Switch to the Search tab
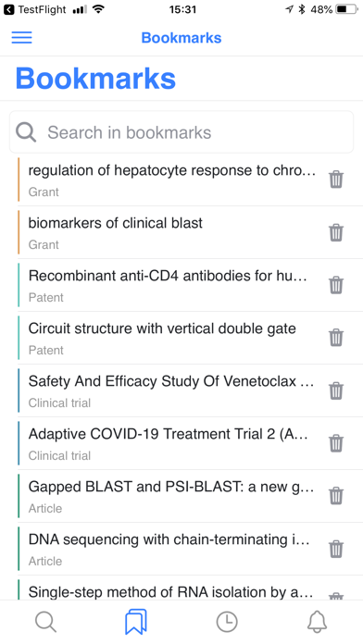The image size is (363, 644). coord(45,622)
